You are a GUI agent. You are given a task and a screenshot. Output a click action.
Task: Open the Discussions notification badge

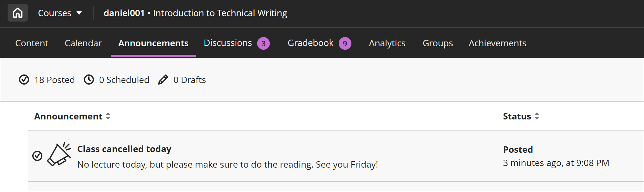[x=263, y=43]
